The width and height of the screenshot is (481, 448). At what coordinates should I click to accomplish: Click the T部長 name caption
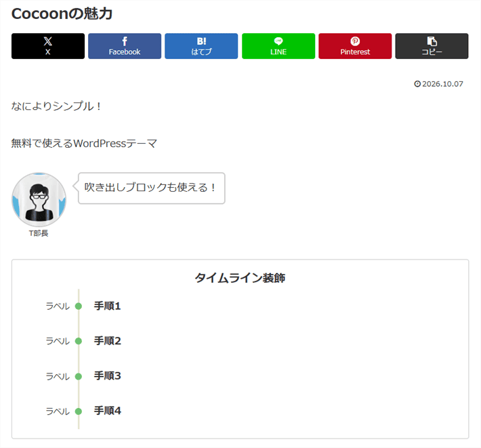pos(39,233)
